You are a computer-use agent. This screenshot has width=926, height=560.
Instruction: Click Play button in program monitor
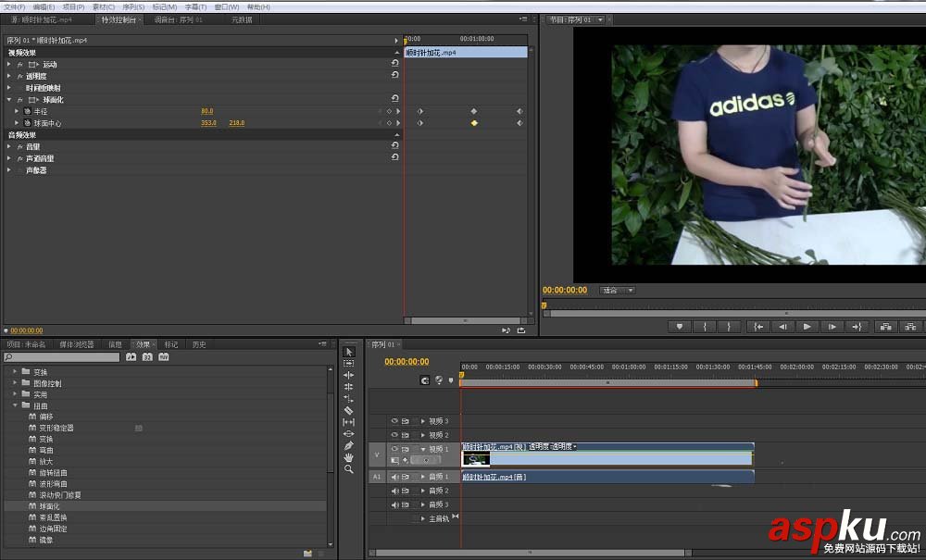pos(807,327)
